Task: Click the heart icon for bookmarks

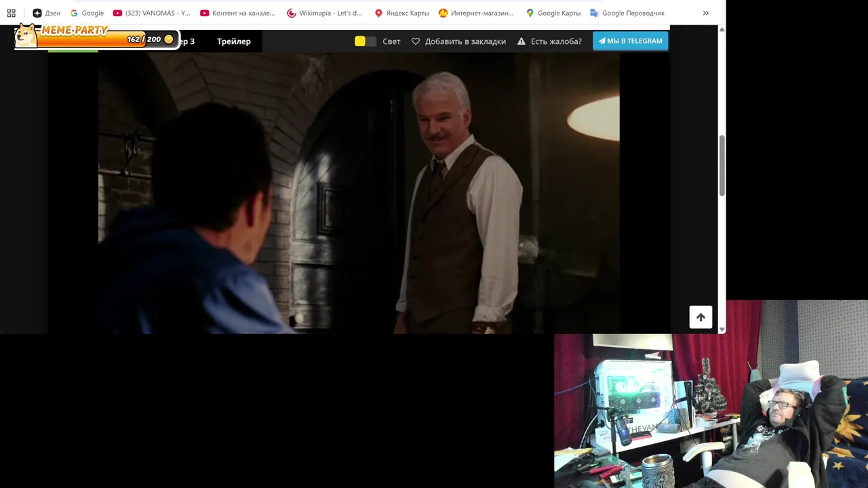Action: [416, 41]
